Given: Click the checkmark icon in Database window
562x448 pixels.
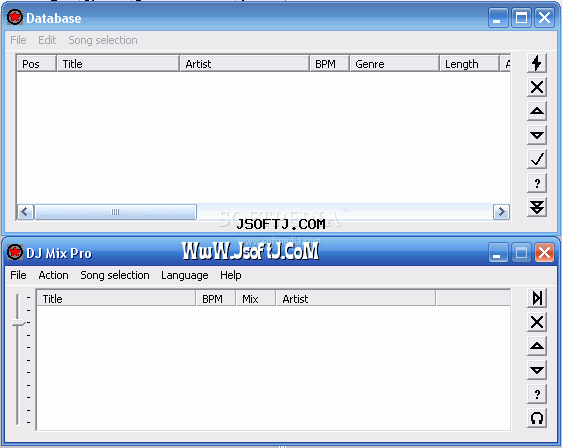Looking at the screenshot, I should click(x=537, y=159).
